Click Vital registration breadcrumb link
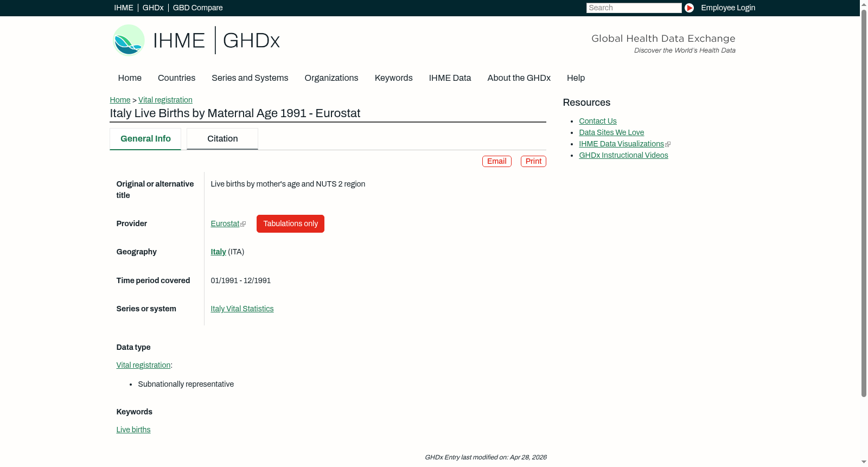Screen dimensions: 868x467 (x=165, y=100)
